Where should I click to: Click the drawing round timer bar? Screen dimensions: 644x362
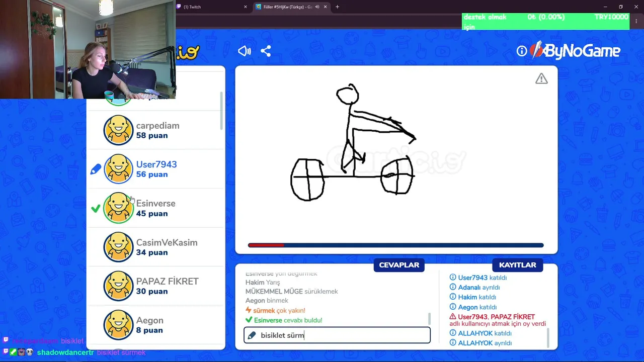tap(395, 245)
